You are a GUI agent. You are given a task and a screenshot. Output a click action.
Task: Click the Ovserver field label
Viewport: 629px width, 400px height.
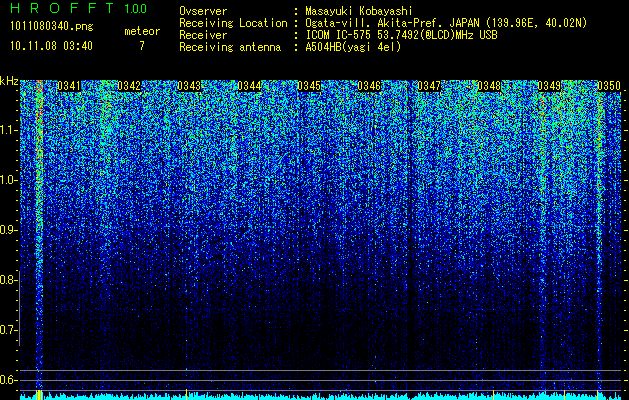coord(203,11)
